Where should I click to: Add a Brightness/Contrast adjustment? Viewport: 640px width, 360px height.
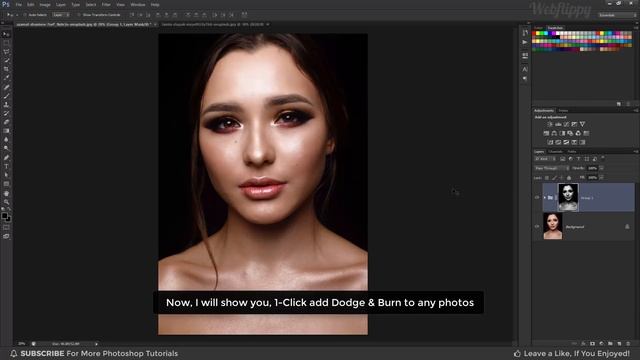(550, 124)
